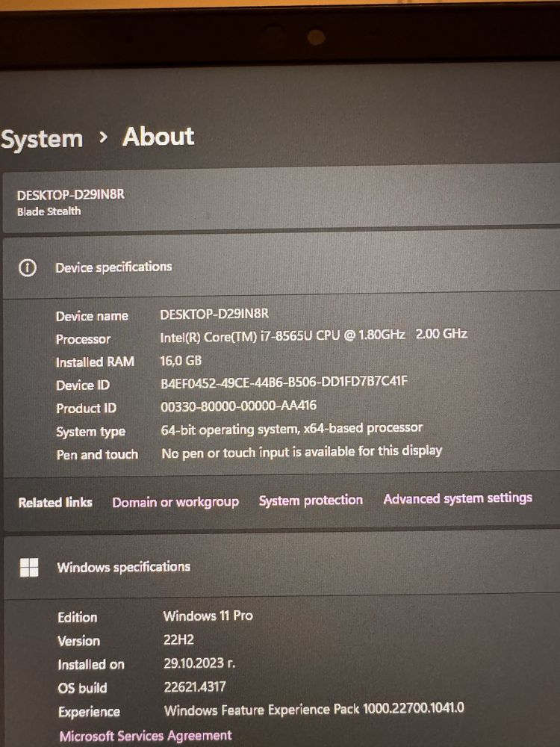This screenshot has height=747, width=560.
Task: Click the Version label
Action: coord(79,641)
